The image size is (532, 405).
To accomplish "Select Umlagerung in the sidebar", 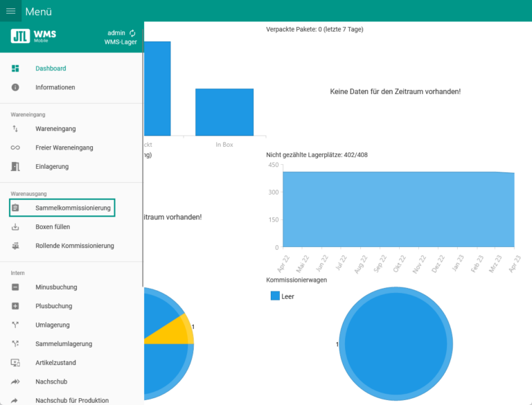I will coord(53,325).
